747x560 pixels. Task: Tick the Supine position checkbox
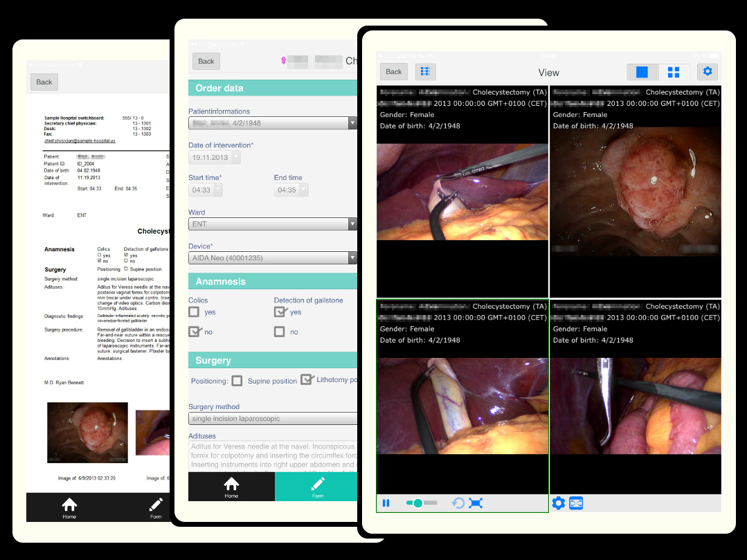237,381
